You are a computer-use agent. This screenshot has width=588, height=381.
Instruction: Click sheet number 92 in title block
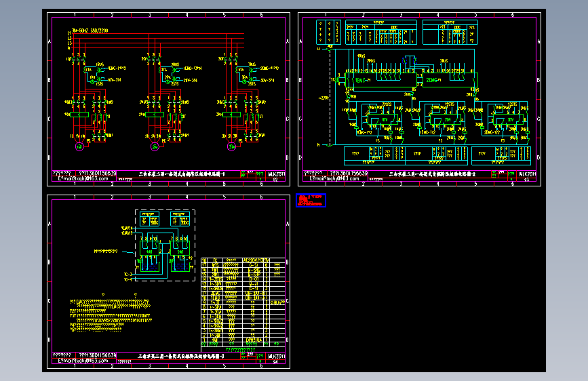[x=275, y=180]
